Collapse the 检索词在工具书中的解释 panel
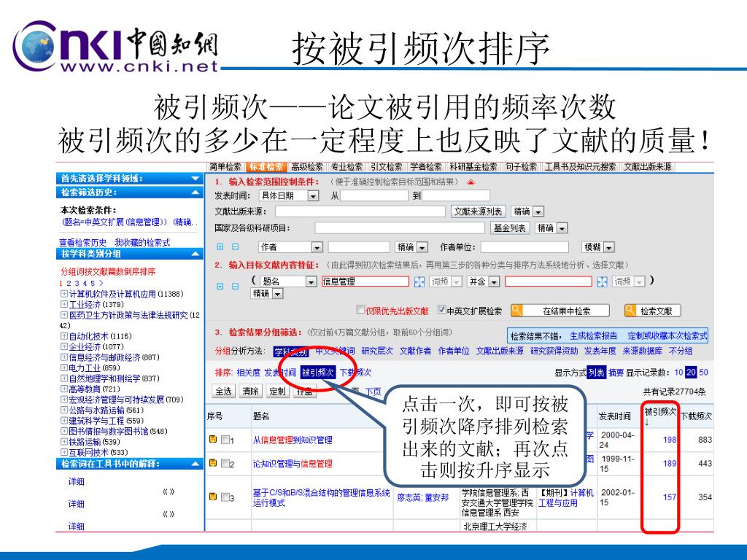Viewport: 747px width, 560px height. pyautogui.click(x=195, y=463)
